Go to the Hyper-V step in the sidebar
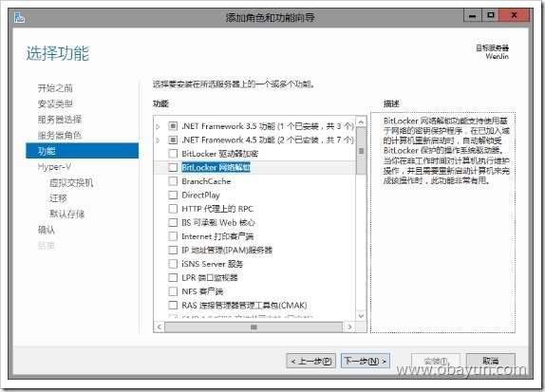 [54, 167]
